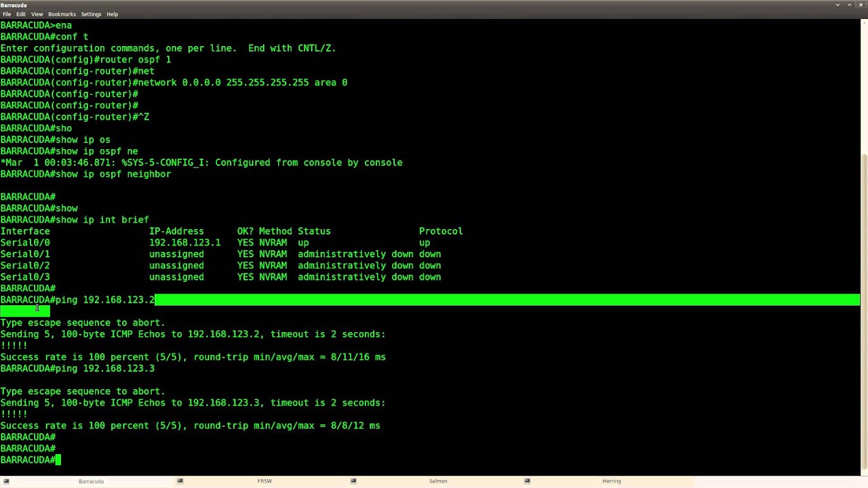The width and height of the screenshot is (868, 488).
Task: Open the Edit menu
Action: (21, 14)
